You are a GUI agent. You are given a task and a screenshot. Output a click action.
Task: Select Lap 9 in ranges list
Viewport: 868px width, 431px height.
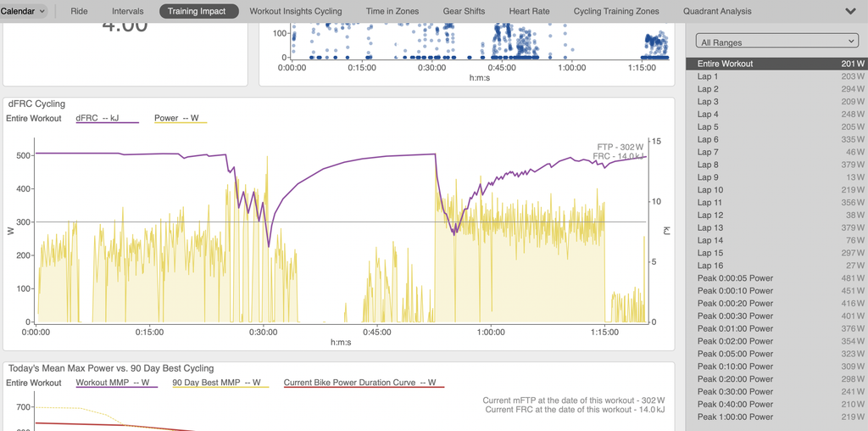click(776, 177)
